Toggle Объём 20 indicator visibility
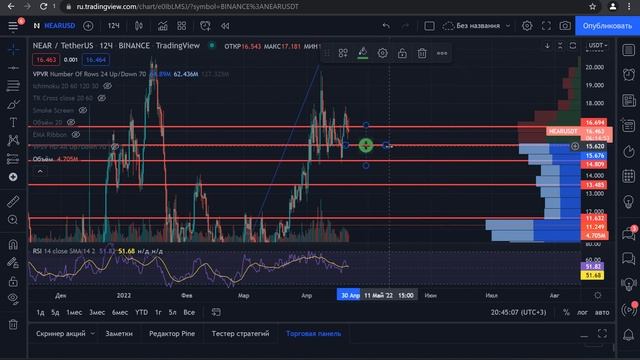This screenshot has width=640, height=360. click(71, 122)
